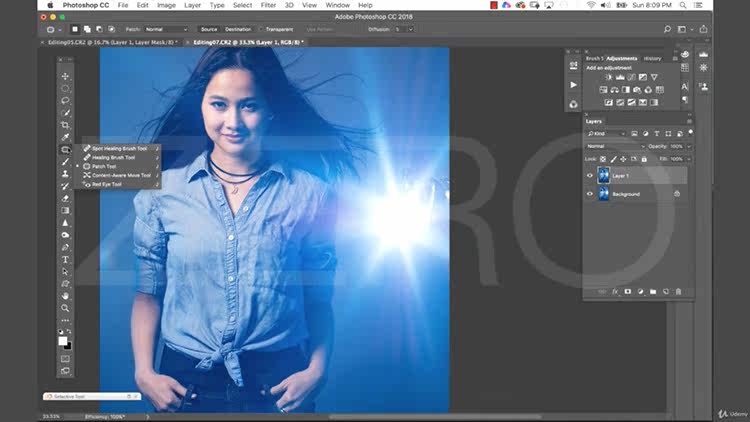Add a Photo Filter adjustment
This screenshot has height=422, width=750.
coord(637,89)
